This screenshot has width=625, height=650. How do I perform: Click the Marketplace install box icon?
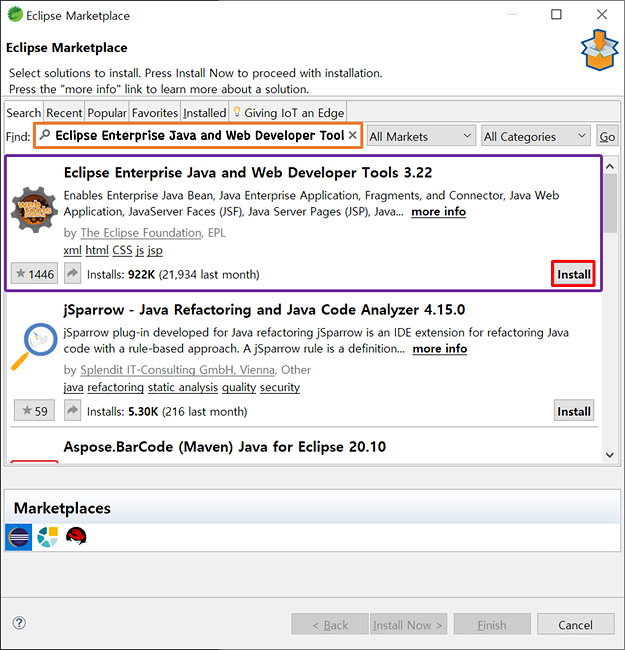[x=599, y=50]
